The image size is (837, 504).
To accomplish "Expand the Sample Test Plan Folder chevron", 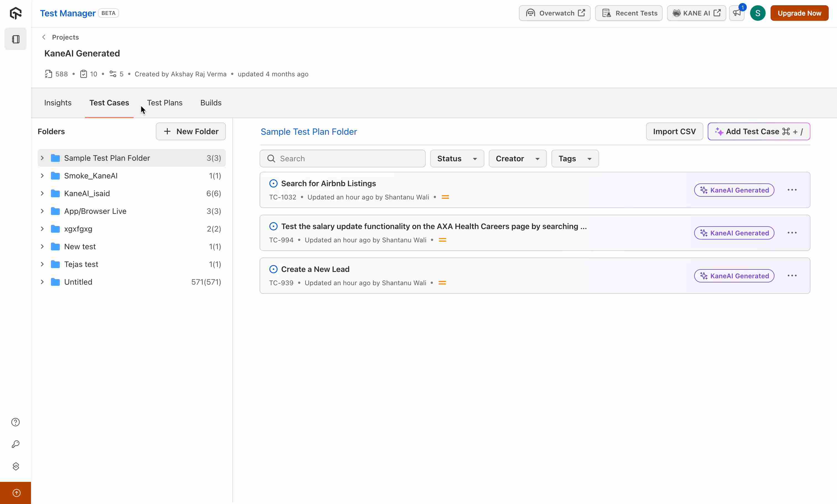I will click(x=42, y=158).
